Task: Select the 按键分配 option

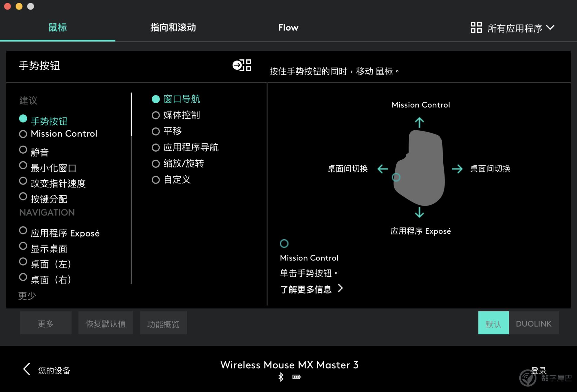Action: (43, 198)
